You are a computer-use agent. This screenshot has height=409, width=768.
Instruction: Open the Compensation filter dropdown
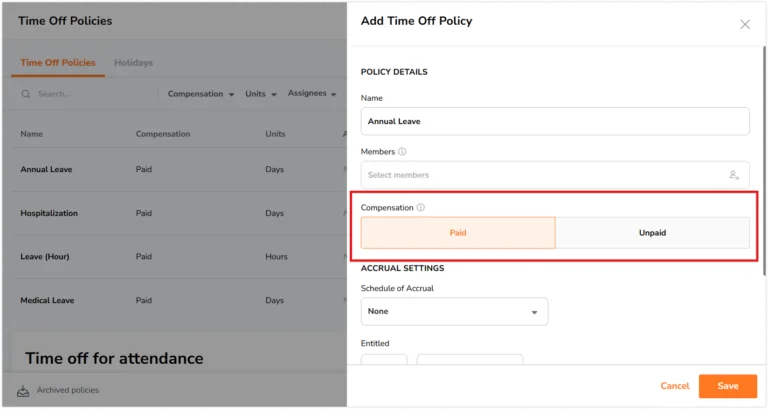pyautogui.click(x=201, y=94)
